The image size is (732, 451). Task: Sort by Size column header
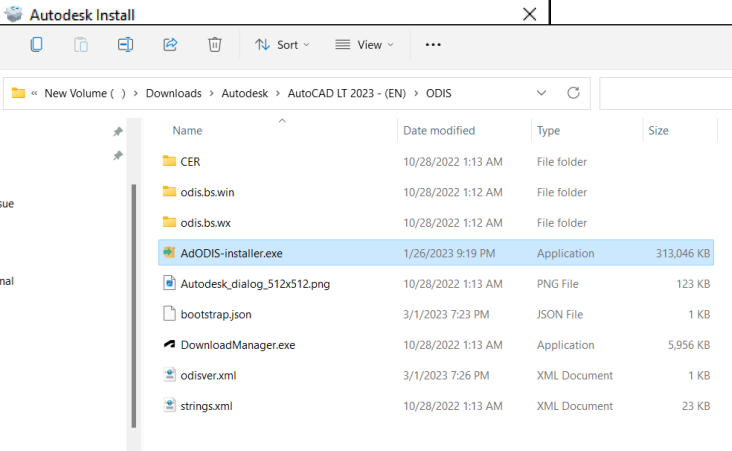658,131
